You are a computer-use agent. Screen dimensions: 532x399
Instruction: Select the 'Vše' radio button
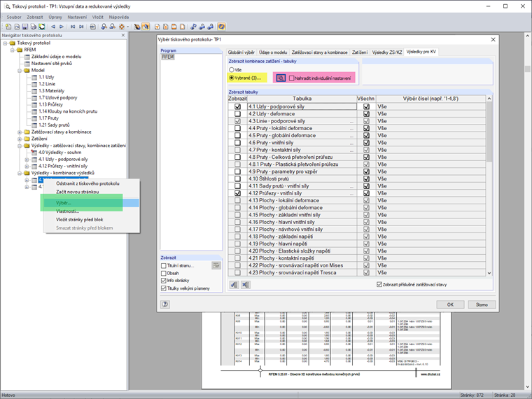pos(232,70)
